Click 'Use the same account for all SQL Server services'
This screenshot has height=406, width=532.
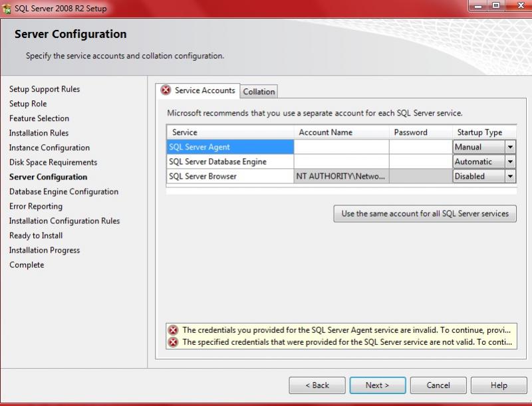425,213
